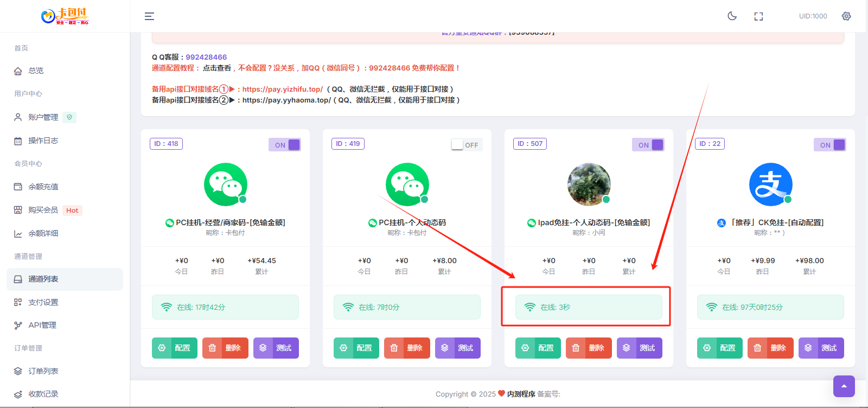Click the 订单列表 layers icon

(18, 371)
